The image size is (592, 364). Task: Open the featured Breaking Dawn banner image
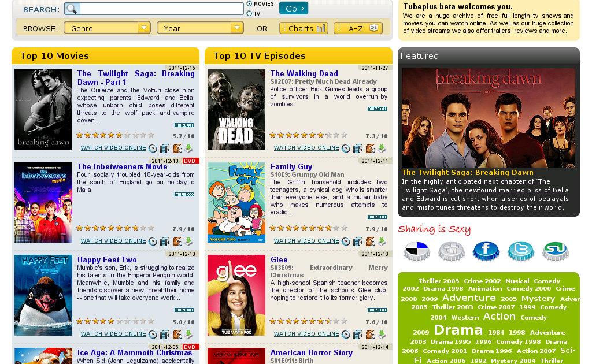coord(489,118)
